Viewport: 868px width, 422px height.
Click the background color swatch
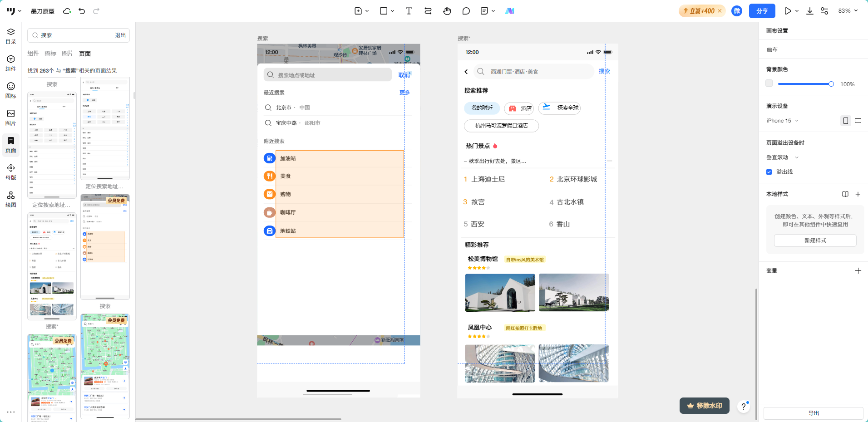(769, 83)
